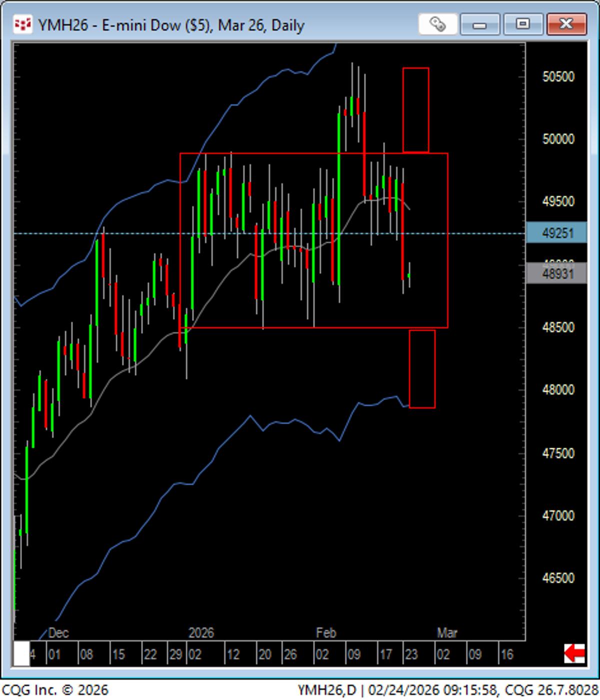Click the Feb label on the date axis
The image size is (600, 700).
click(325, 633)
